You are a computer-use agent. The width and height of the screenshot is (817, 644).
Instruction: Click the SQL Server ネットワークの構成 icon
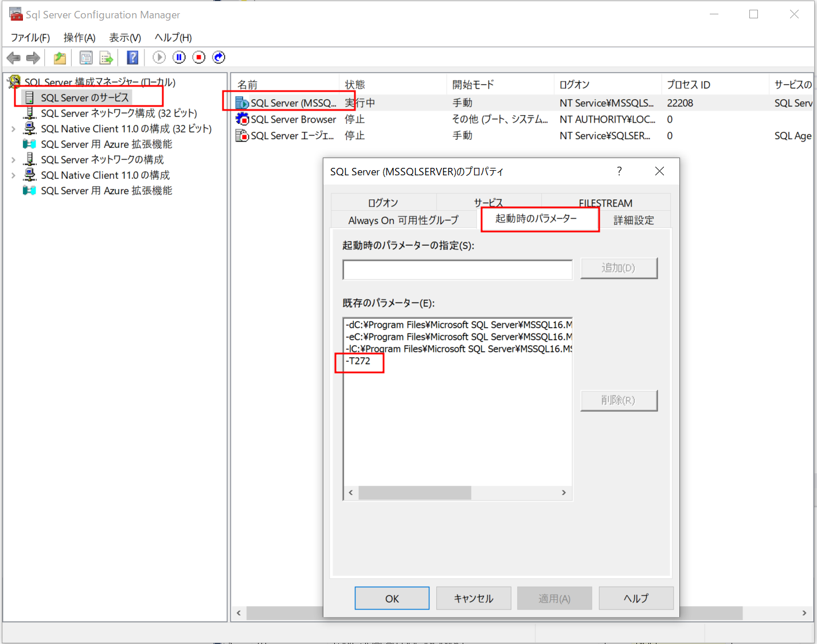coord(30,160)
